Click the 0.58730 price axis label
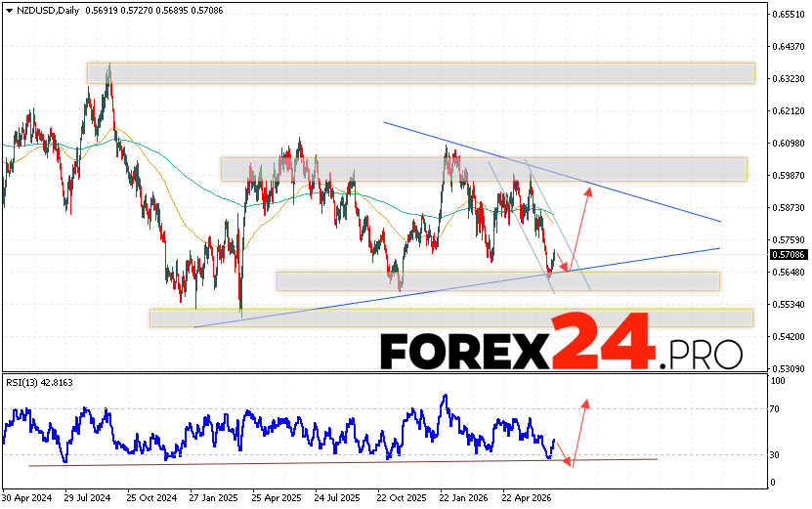The width and height of the screenshot is (812, 509). click(789, 208)
